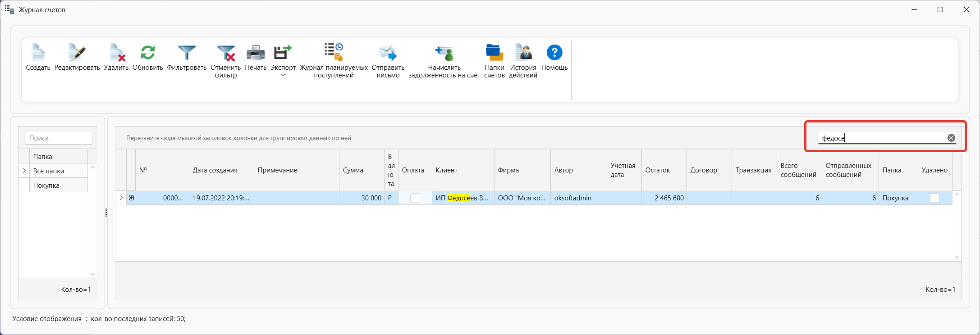
Task: Click the Клиент column header
Action: tap(463, 170)
